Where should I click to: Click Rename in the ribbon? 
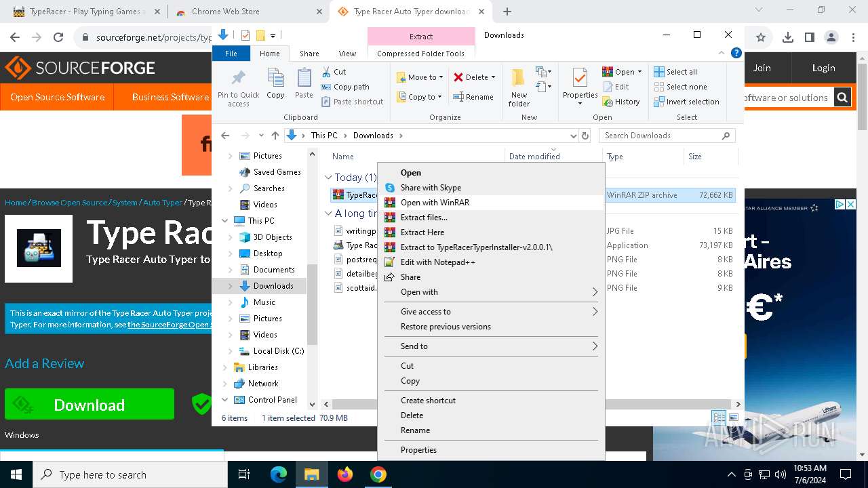click(473, 97)
